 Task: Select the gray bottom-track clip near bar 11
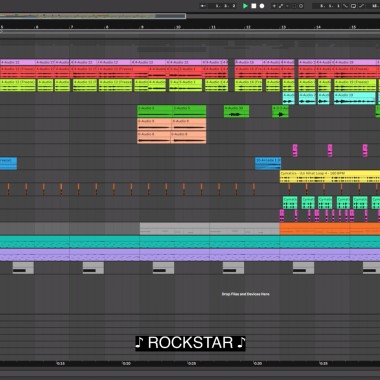pyautogui.click(x=233, y=268)
